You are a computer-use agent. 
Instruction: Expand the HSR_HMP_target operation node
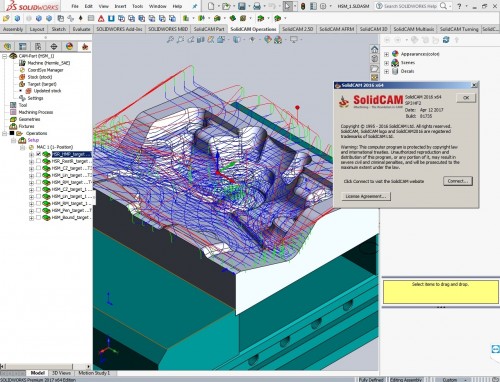(31, 155)
